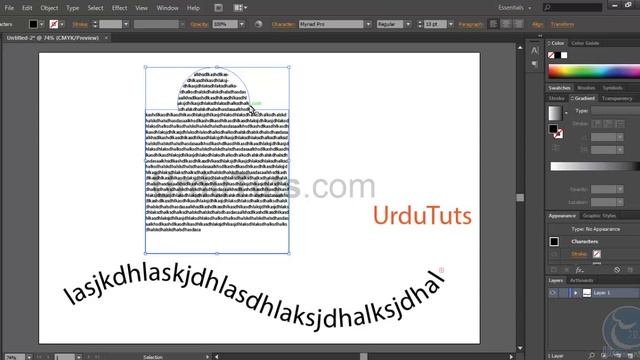Viewport: 640px width, 360px height.
Task: Expand Layer 1 with disclosure triangle
Action: (x=576, y=293)
